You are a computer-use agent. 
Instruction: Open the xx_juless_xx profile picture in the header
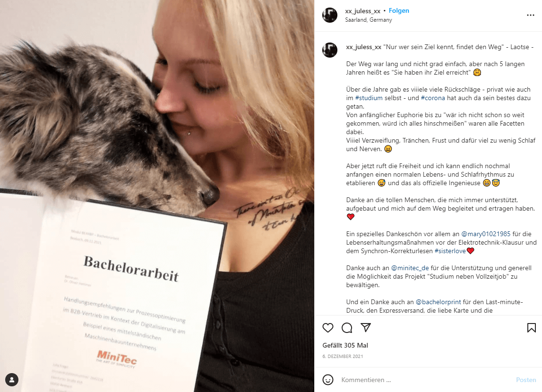point(330,15)
